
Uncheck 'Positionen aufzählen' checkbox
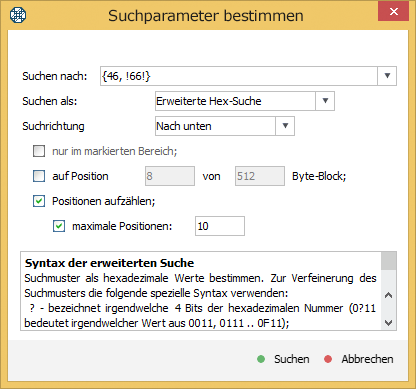click(x=39, y=201)
